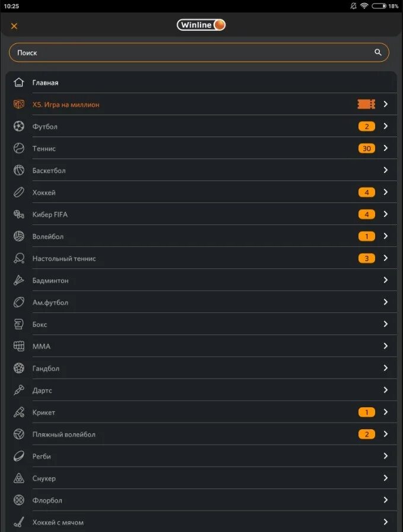Viewport: 403px width, 532px height.
Task: Select Настольный теннис in the menu
Action: pos(64,258)
